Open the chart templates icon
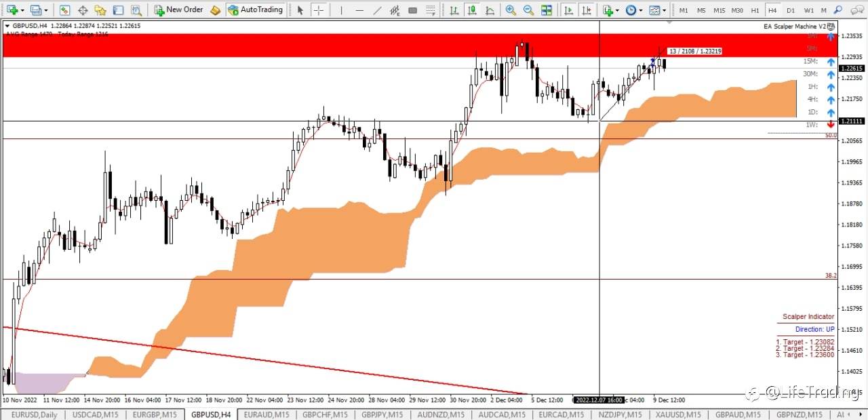Screen dimensions: 868x420 click(x=654, y=10)
